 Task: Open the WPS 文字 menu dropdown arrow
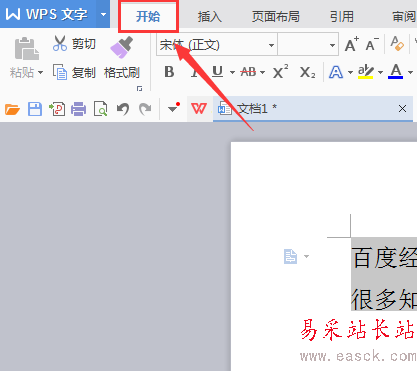pyautogui.click(x=103, y=14)
